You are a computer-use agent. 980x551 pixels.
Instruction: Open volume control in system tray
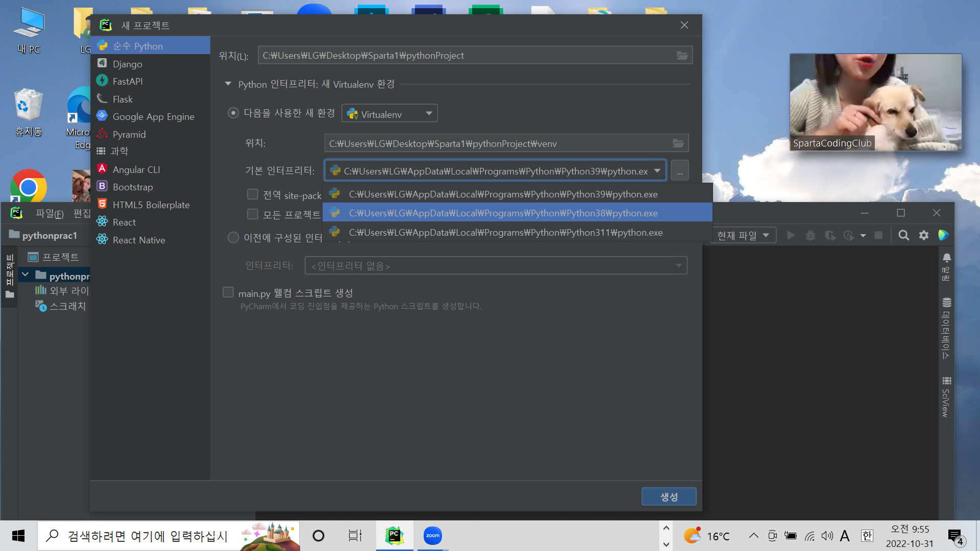827,536
